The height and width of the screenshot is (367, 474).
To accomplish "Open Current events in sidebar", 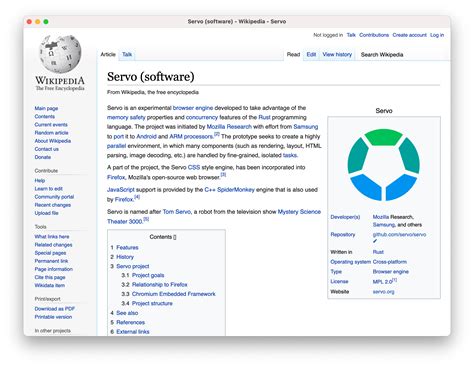I will point(51,125).
